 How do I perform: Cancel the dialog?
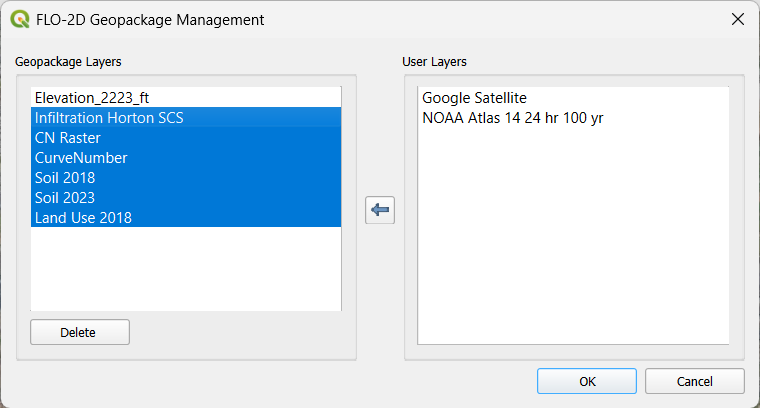click(x=694, y=381)
